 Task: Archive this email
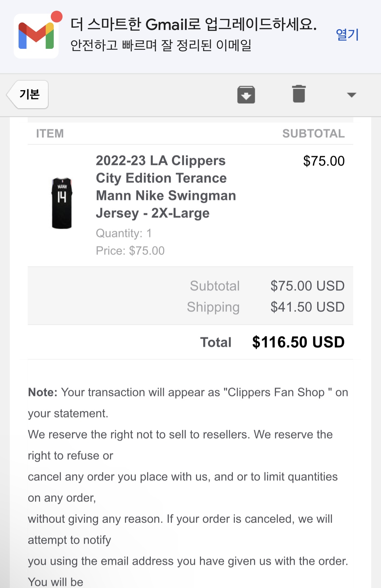pyautogui.click(x=246, y=94)
